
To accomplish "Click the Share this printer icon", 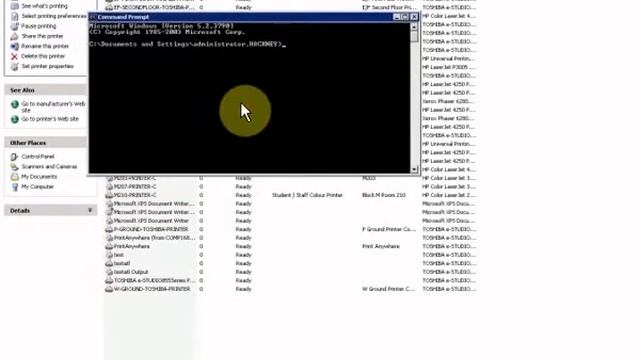I will 14,36.
